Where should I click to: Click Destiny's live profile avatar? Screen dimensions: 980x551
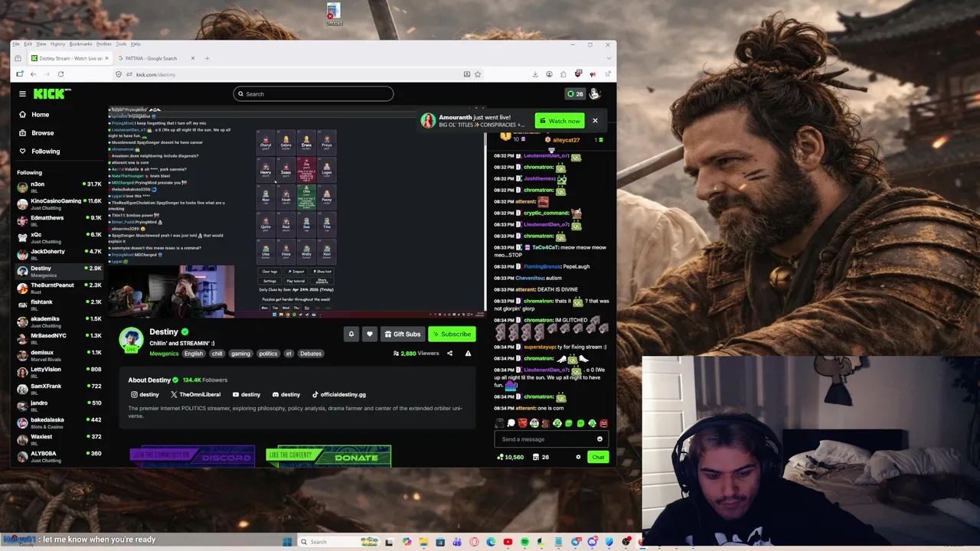click(131, 340)
